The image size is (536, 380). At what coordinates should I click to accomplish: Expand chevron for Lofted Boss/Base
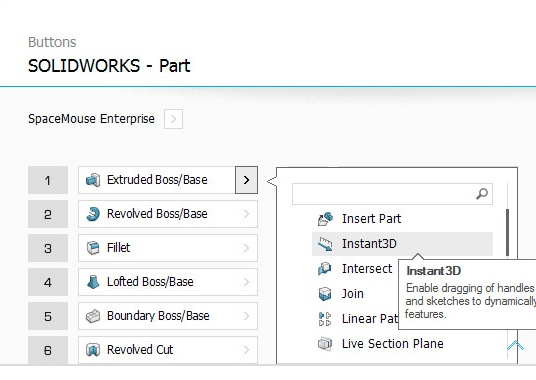pos(246,282)
